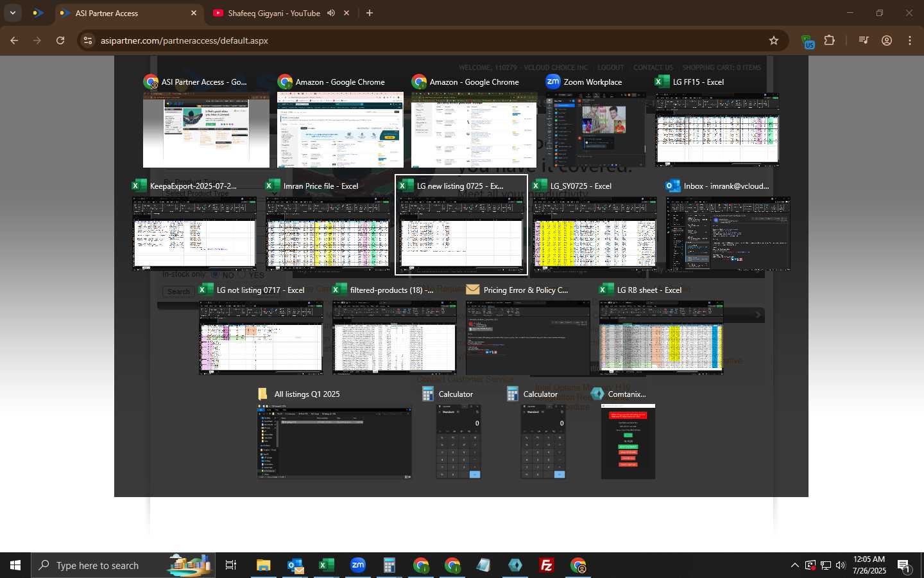
Task: Open the clock showing 12:05 AM
Action: 869,565
